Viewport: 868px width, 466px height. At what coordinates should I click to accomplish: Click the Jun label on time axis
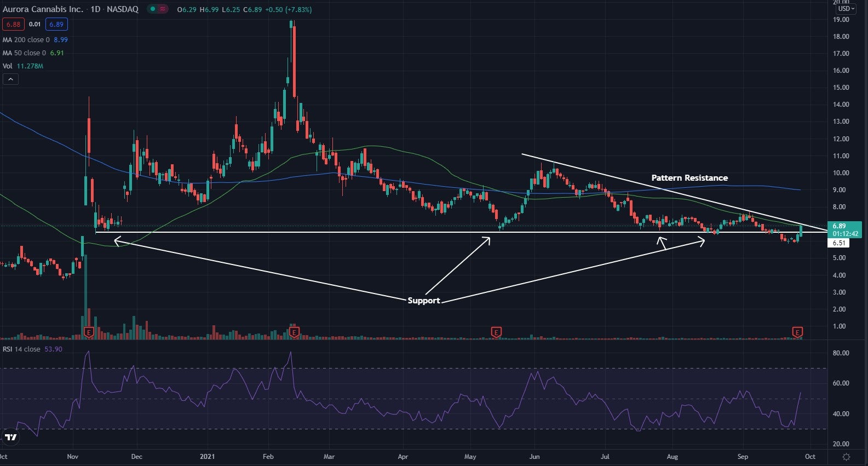pyautogui.click(x=535, y=457)
